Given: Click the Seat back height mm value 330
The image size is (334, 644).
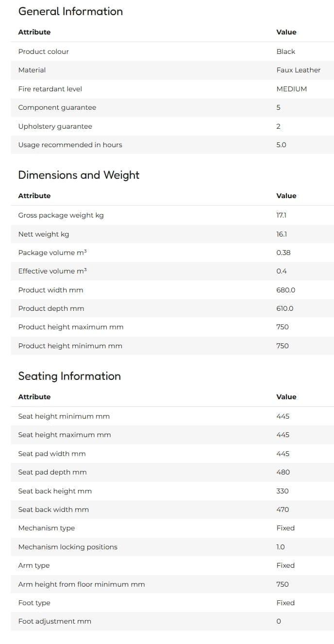Looking at the screenshot, I should pos(283,491).
